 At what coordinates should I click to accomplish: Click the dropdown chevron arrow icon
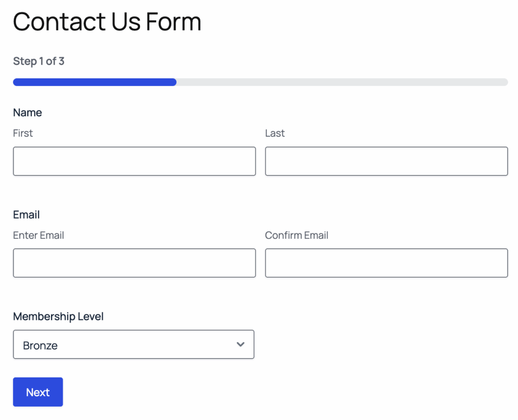coord(241,345)
